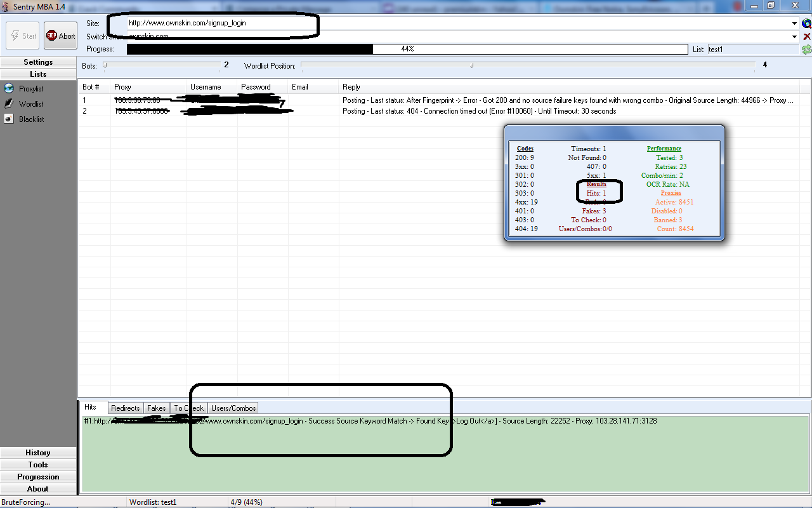
Task: Click status bar text 'BruteForcing...'
Action: 25,502
